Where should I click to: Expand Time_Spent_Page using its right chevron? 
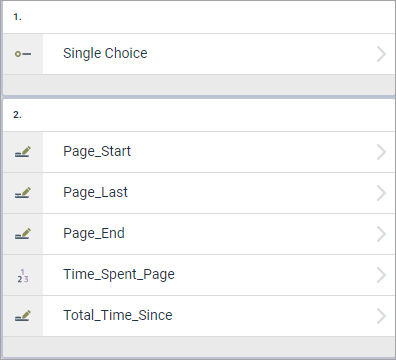pos(381,275)
